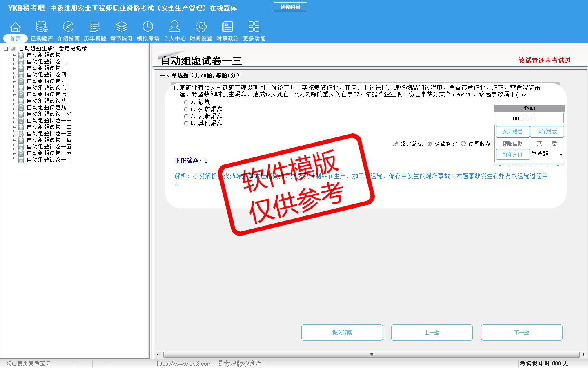The height and width of the screenshot is (368, 588).
Task: Open the guide (介绍指南) compass icon
Action: tap(68, 27)
